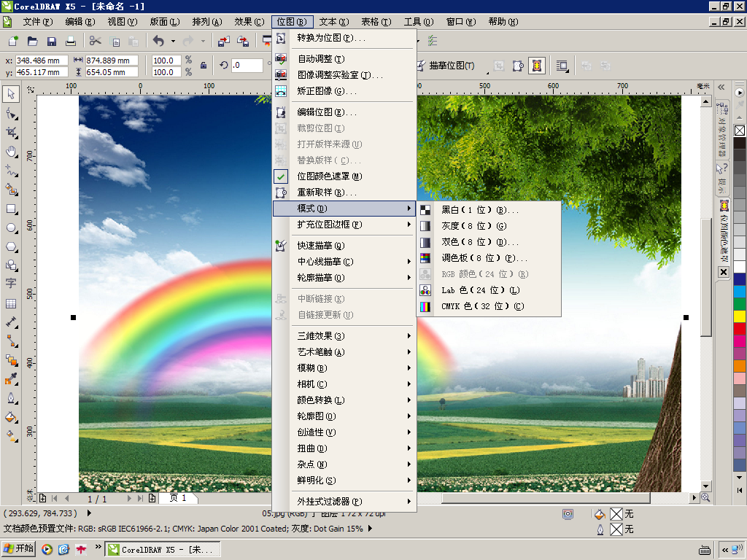747x560 pixels.
Task: Pick the yellow palette swatch
Action: (740, 316)
